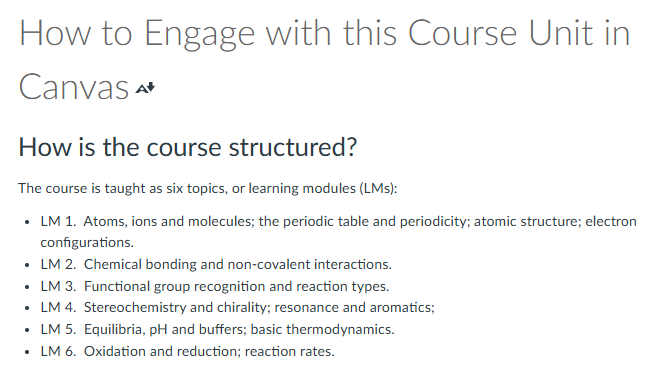Click the bullet point before LM 5

[27, 330]
